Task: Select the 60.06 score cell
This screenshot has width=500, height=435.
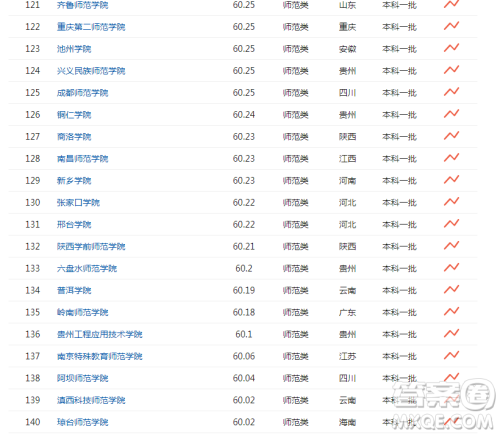Action: click(x=244, y=356)
